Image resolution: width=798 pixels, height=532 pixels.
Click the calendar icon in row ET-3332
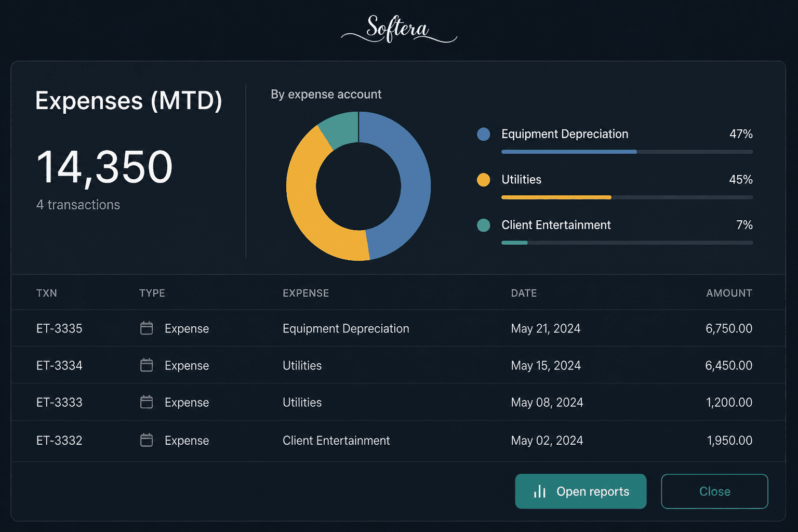tap(147, 440)
